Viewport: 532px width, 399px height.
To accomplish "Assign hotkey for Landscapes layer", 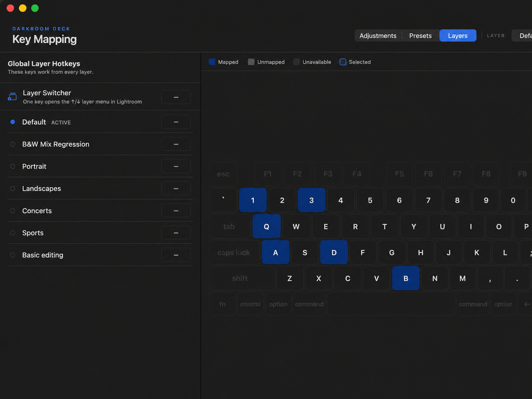I will pyautogui.click(x=176, y=188).
